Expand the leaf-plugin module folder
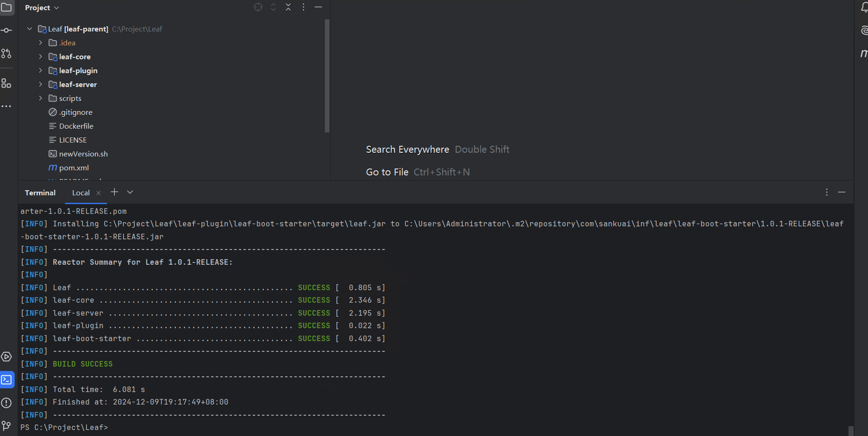868x436 pixels. point(41,70)
